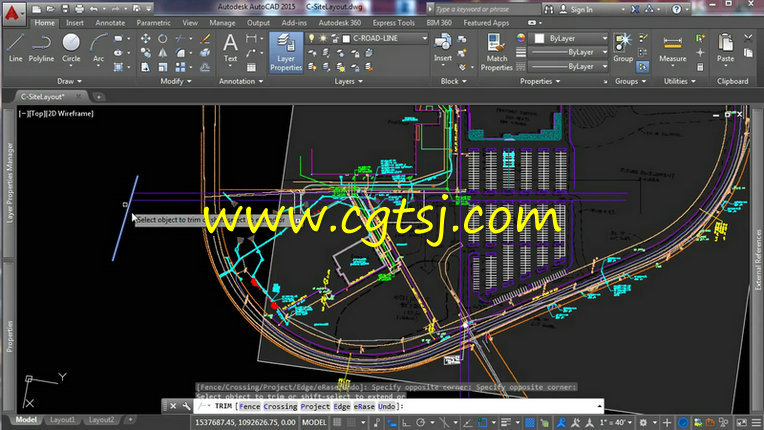Toggle ortho mode in status bar
Screen dimensions: 764x430
tap(405, 422)
